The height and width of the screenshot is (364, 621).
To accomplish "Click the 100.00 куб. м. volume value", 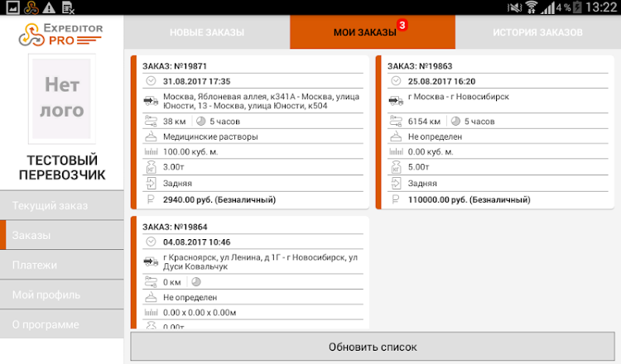I will click(x=190, y=151).
